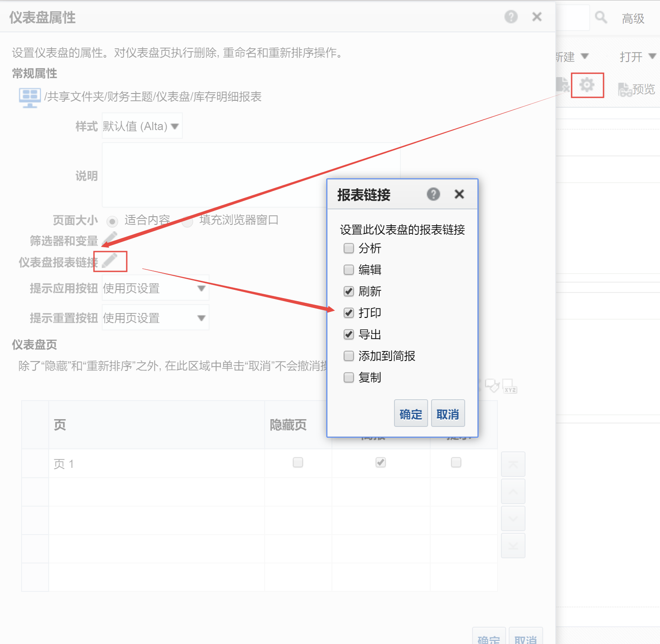The height and width of the screenshot is (644, 660).
Task: Expand the 提示应用按钮 dropdown
Action: pos(155,288)
